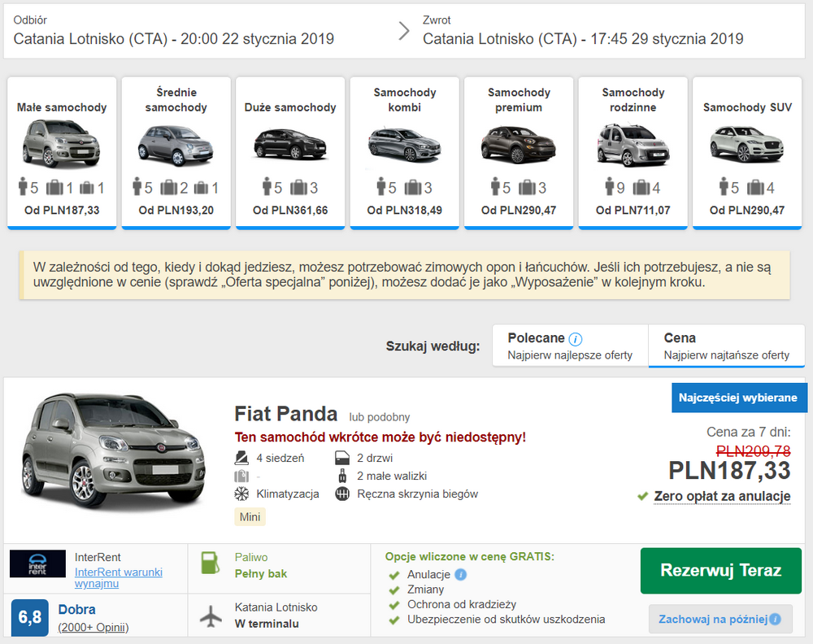Click the gearbox icon Ręczna skrzynia biegów
Viewport: 813px width, 644px height.
point(342,494)
